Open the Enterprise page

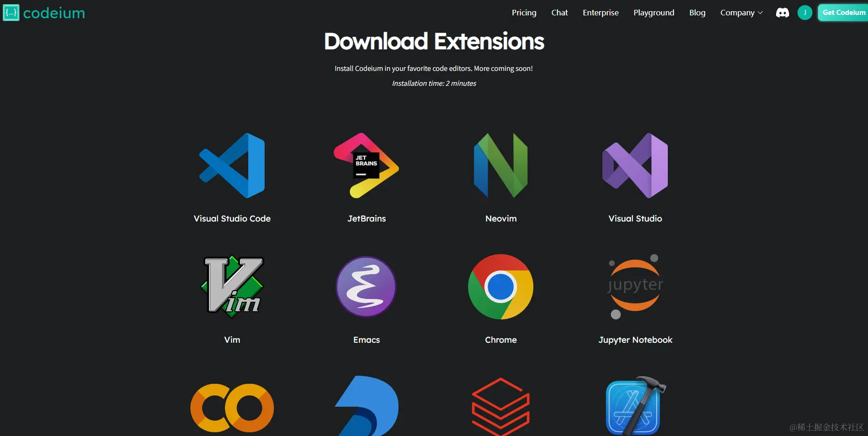[x=601, y=13]
